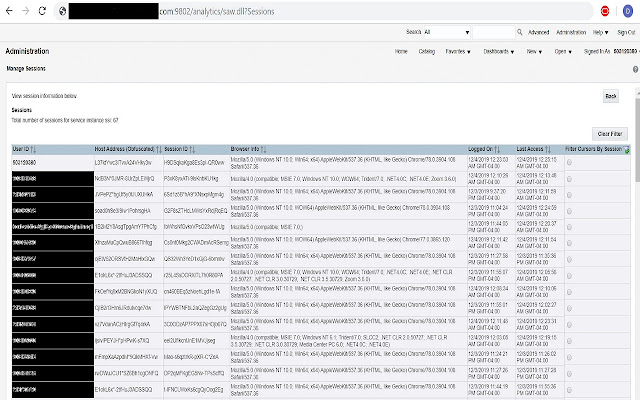Select radio for session logged on 9:37:20 PM

tap(569, 195)
